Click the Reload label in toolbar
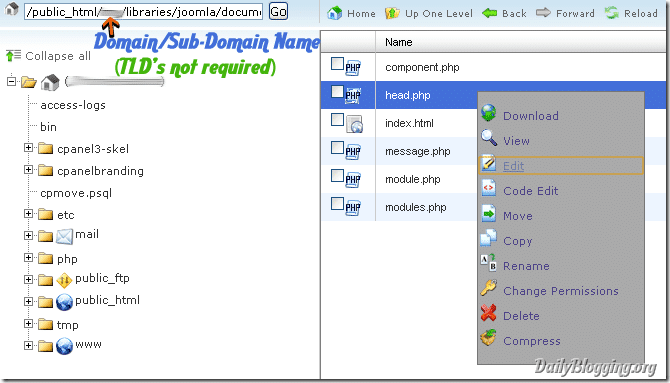670x383 pixels. click(x=641, y=14)
